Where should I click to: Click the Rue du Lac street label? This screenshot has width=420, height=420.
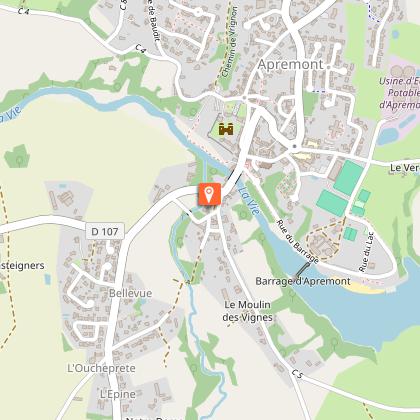366,251
